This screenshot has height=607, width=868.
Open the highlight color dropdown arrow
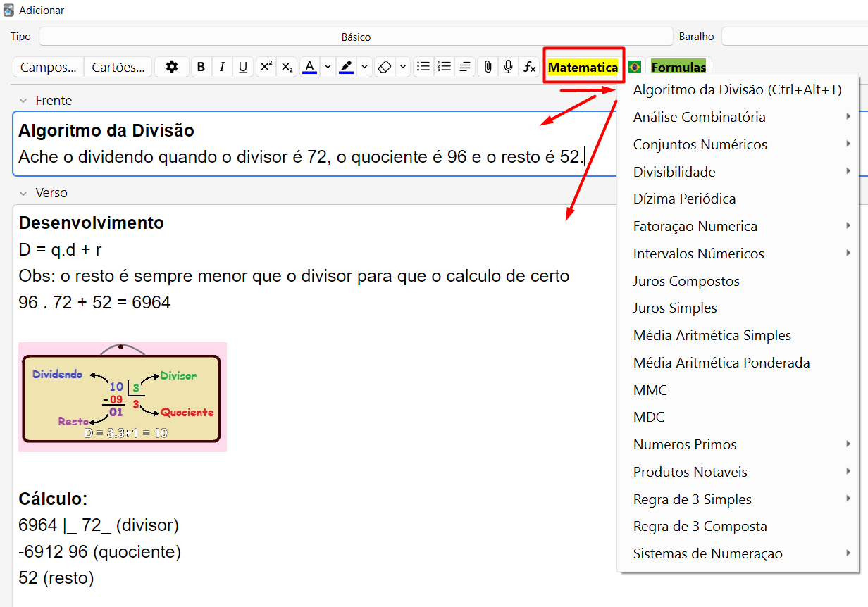pos(364,67)
